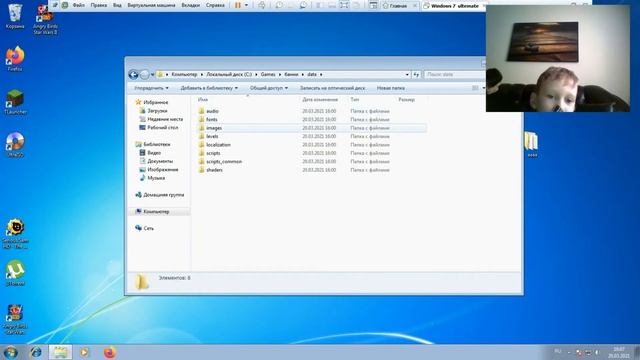Expand the arrow after Games in the address path
Screen dimensions: 640x360
[280, 75]
